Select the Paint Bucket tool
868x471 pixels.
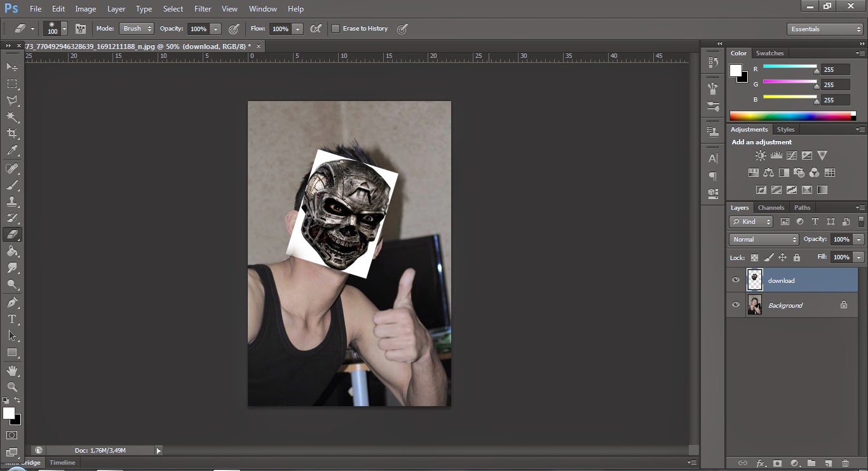pyautogui.click(x=12, y=251)
